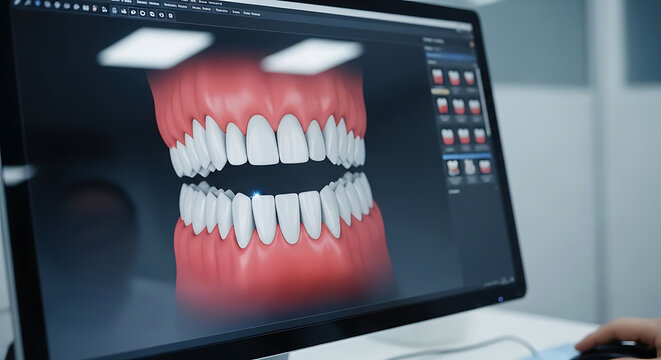Image resolution: width=661 pixels, height=360 pixels.
Task: Select the top-row right tooth thumbnail
Action: click(469, 78)
